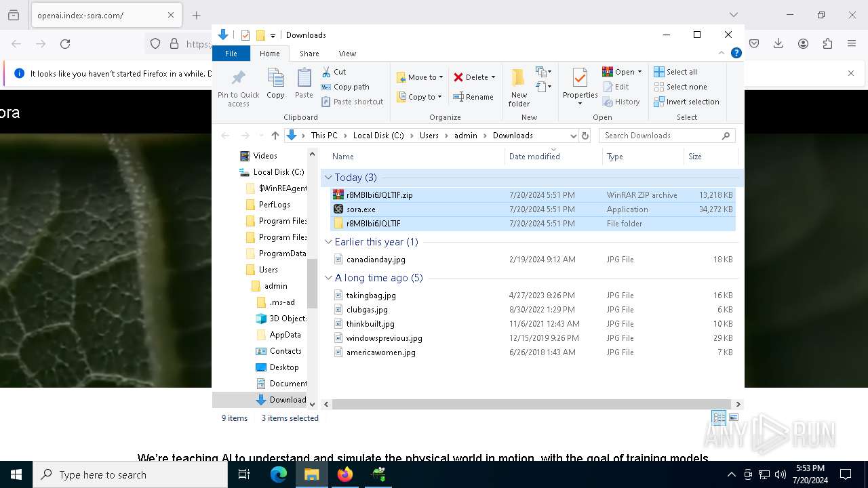
Task: Open Firefox from the taskbar
Action: (x=344, y=474)
